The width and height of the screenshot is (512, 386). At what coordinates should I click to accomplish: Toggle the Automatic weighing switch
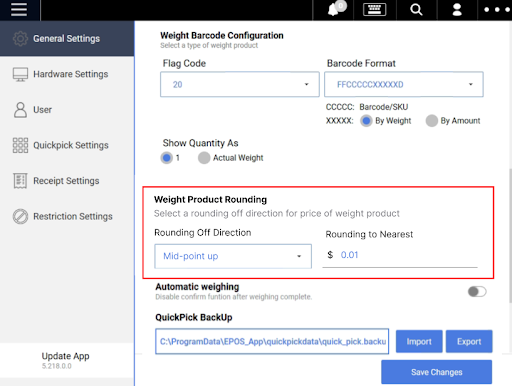click(477, 292)
